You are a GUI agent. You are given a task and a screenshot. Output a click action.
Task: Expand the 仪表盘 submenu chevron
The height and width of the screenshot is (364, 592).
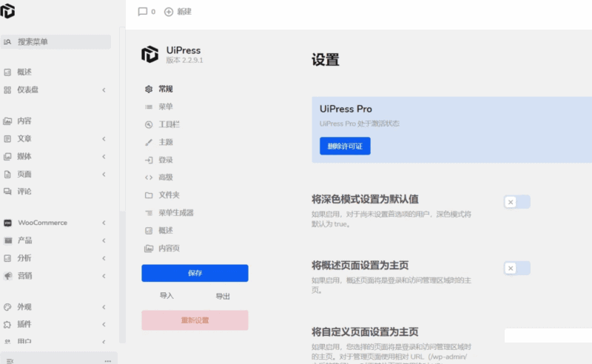click(104, 90)
